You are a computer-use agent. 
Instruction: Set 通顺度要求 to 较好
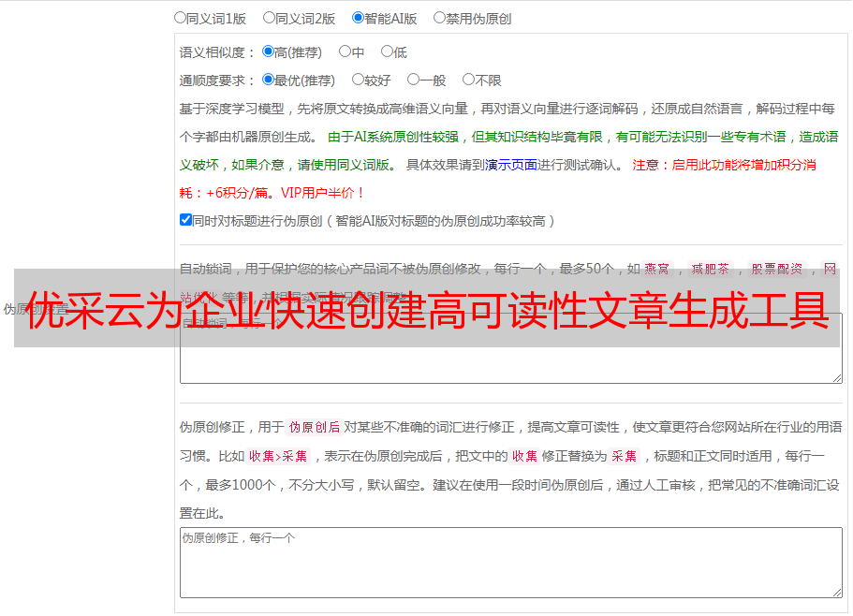[358, 80]
